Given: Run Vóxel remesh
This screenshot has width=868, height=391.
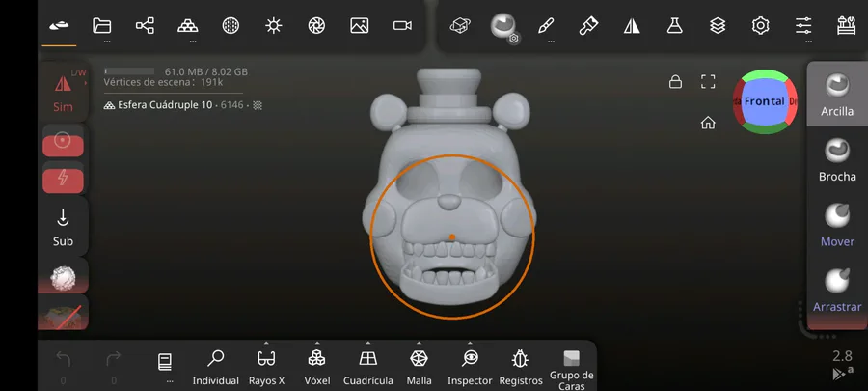Looking at the screenshot, I should pyautogui.click(x=316, y=367).
